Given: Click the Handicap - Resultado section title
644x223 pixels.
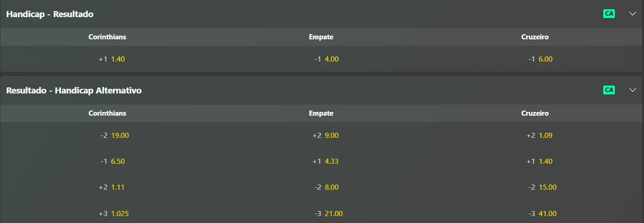Looking at the screenshot, I should (50, 14).
